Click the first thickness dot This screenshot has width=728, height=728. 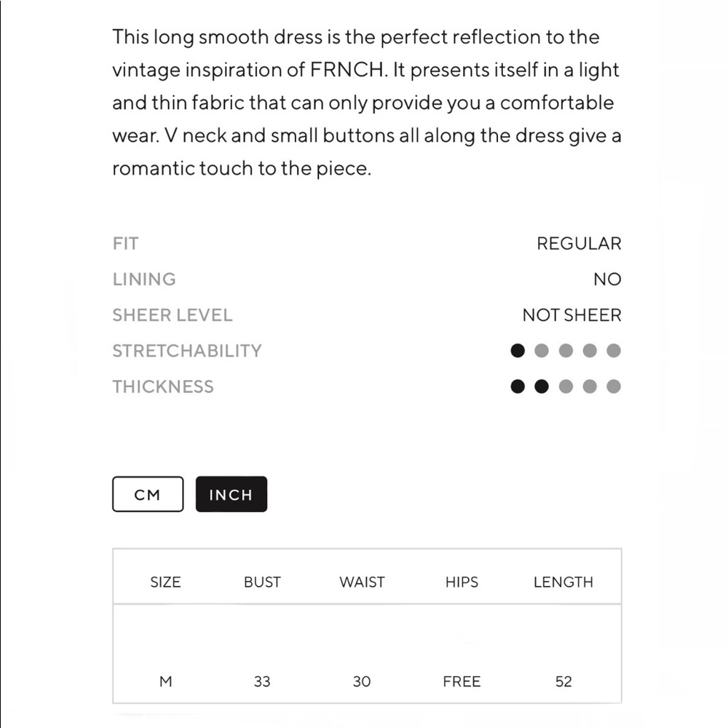pos(518,387)
